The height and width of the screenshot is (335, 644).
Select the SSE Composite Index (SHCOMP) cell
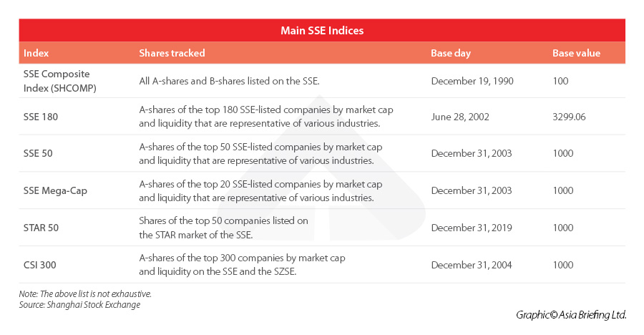pos(61,81)
